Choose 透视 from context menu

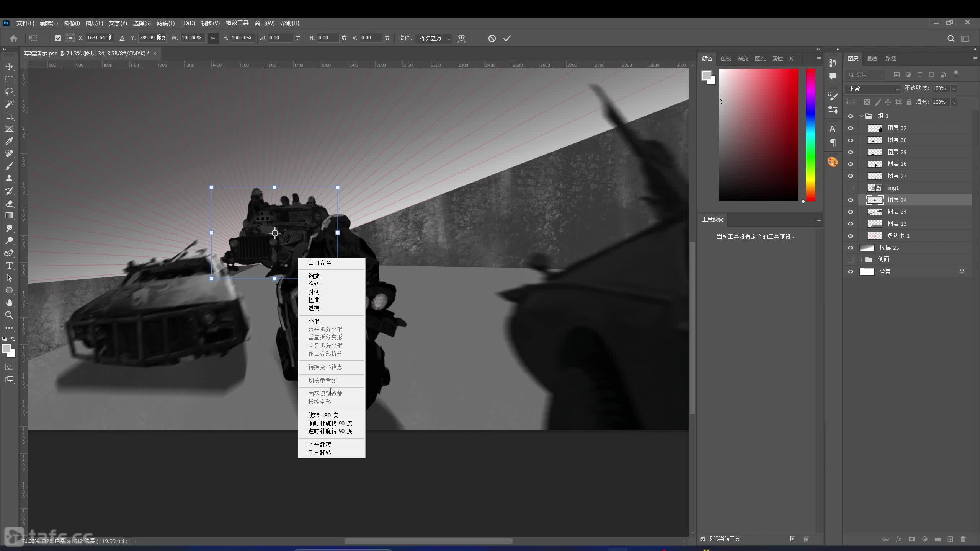pyautogui.click(x=332, y=308)
